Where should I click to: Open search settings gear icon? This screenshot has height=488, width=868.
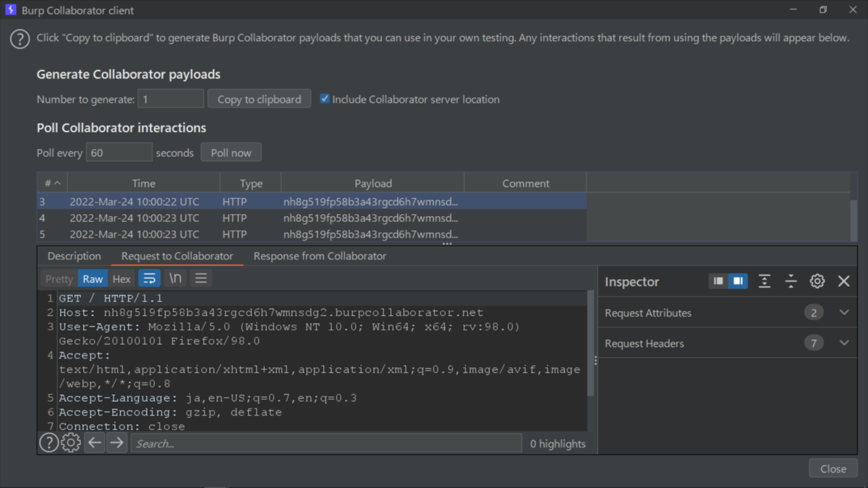(71, 443)
